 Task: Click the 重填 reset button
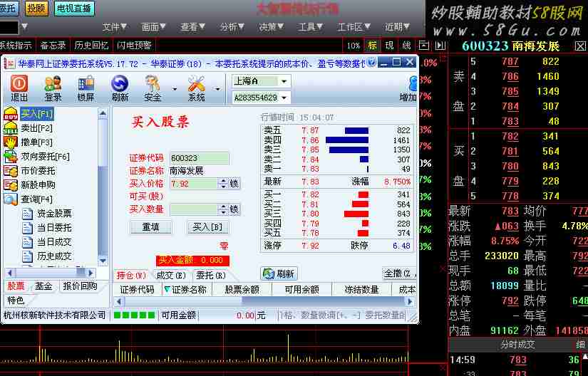(x=151, y=227)
